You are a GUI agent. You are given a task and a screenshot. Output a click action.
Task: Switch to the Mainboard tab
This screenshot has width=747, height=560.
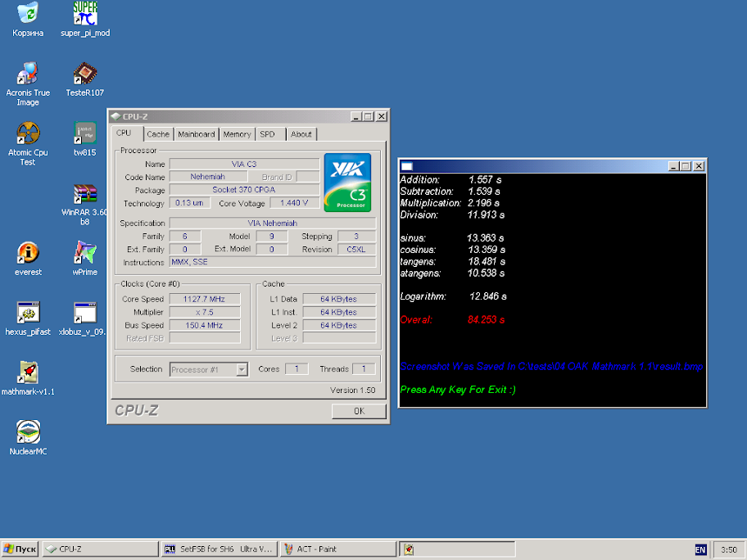(196, 134)
